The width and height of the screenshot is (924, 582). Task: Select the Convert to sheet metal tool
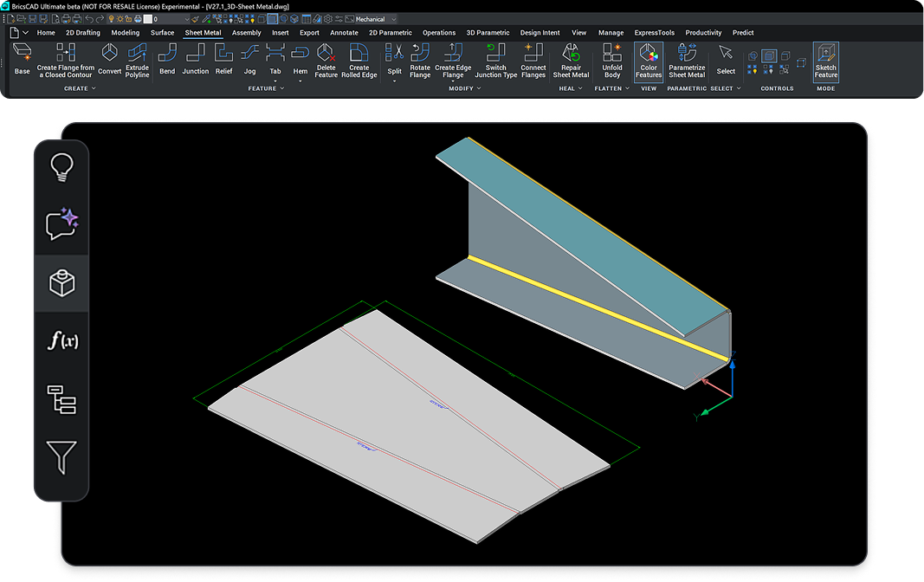click(x=110, y=59)
